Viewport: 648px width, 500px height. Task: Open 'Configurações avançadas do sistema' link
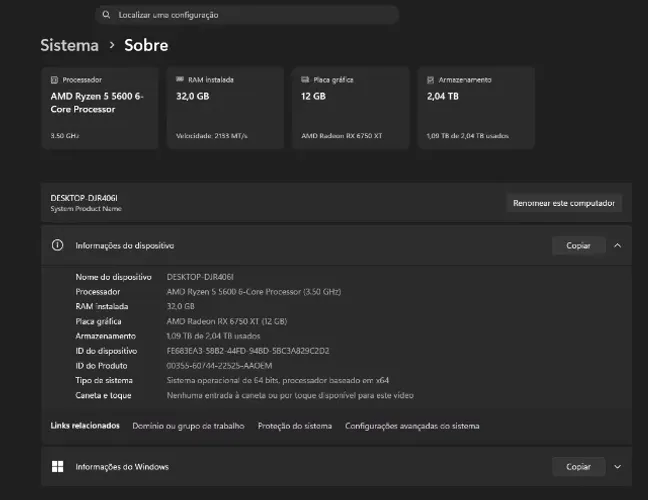pos(412,426)
